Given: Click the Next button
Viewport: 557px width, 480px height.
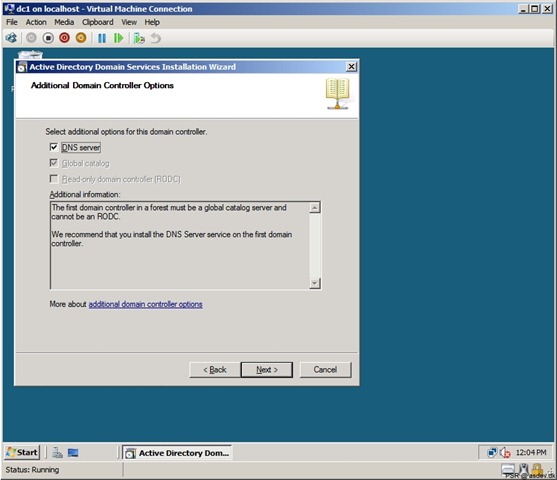Looking at the screenshot, I should pos(267,370).
